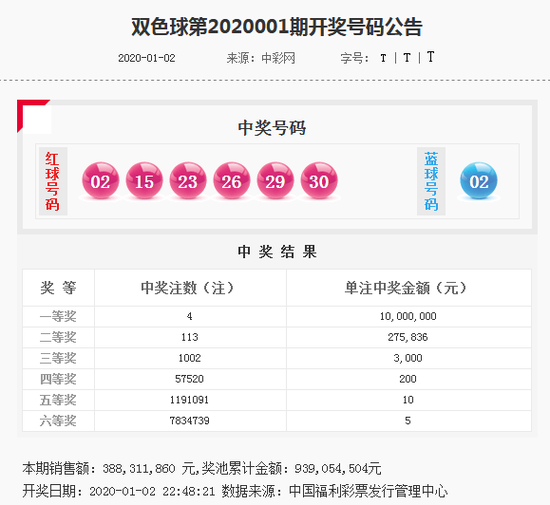The image size is (550, 505).
Task: Click the 奖等 column header
Action: coord(58,288)
